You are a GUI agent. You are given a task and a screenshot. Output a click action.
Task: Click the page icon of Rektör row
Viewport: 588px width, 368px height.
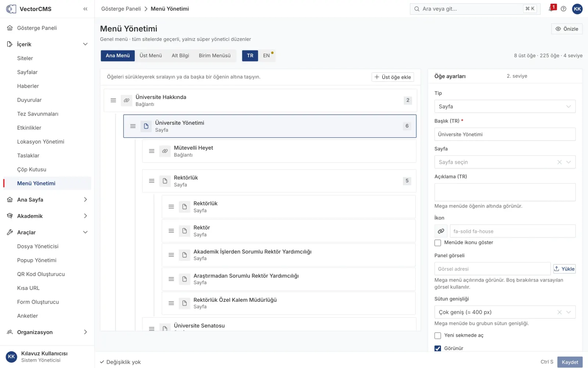point(184,231)
